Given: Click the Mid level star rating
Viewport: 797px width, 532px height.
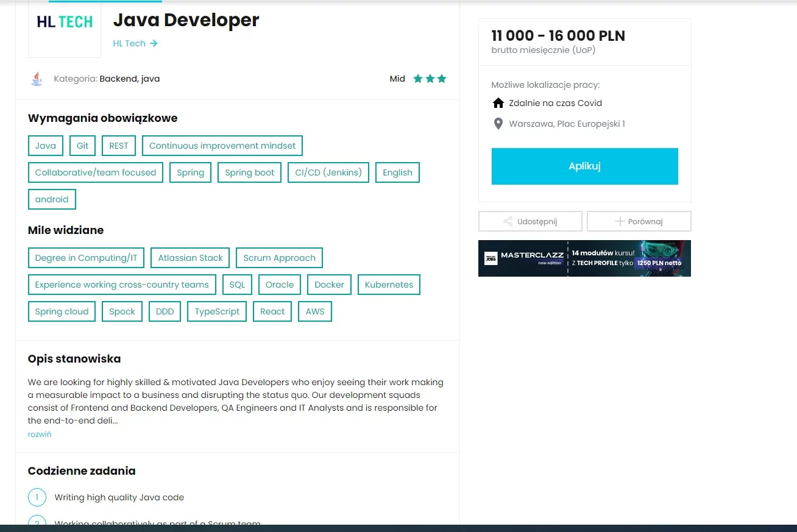Looking at the screenshot, I should click(430, 79).
